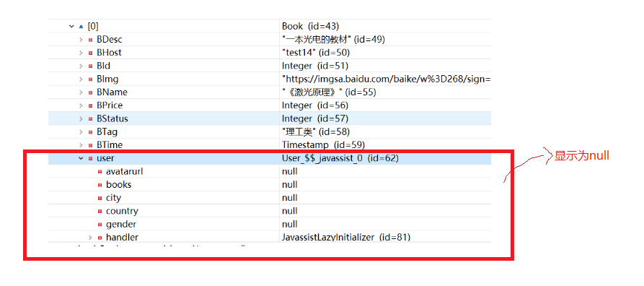
Task: Select the BImg variable name
Action: tap(107, 79)
